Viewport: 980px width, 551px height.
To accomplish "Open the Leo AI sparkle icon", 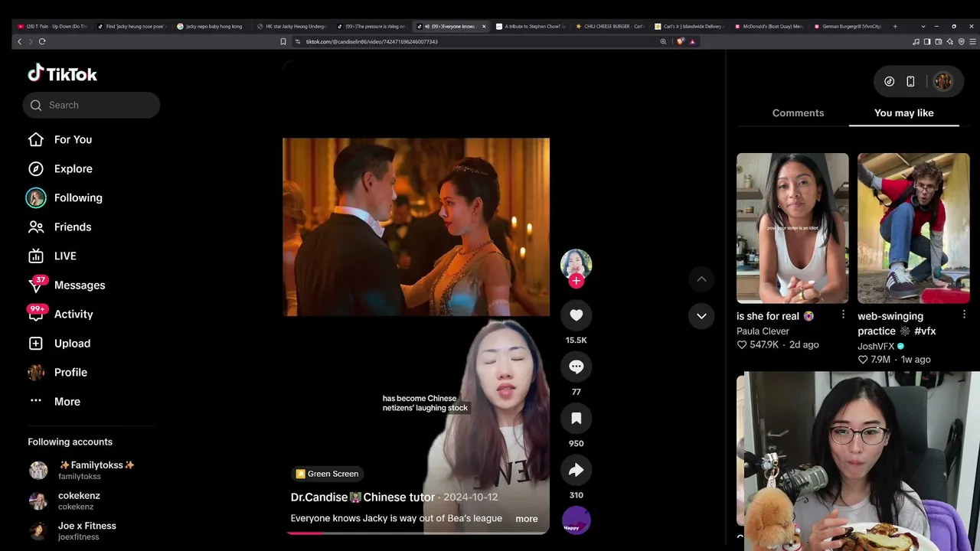I will click(x=950, y=41).
